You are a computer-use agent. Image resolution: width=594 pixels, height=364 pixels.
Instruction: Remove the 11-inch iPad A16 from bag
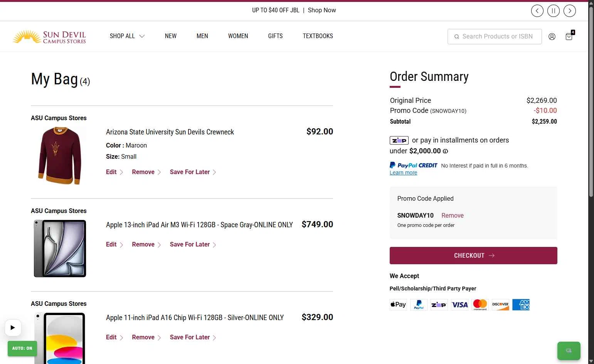tap(146, 337)
